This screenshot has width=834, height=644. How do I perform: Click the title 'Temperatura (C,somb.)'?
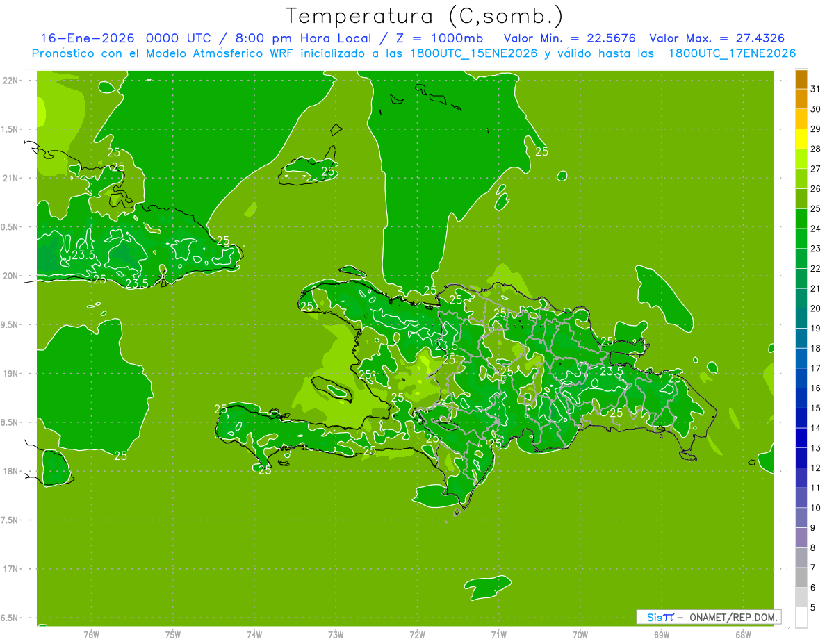pyautogui.click(x=425, y=16)
